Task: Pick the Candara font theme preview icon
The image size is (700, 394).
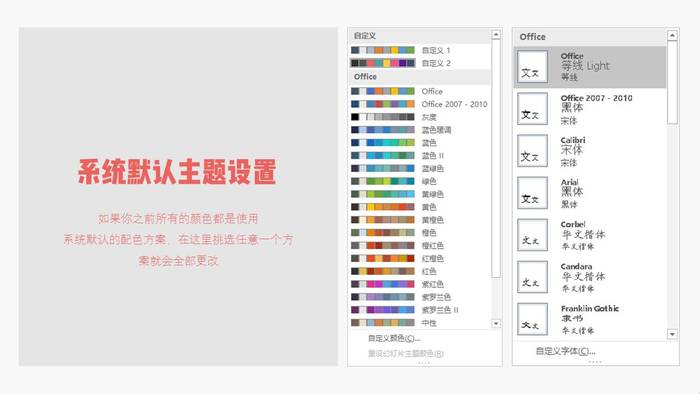Action: pyautogui.click(x=532, y=277)
